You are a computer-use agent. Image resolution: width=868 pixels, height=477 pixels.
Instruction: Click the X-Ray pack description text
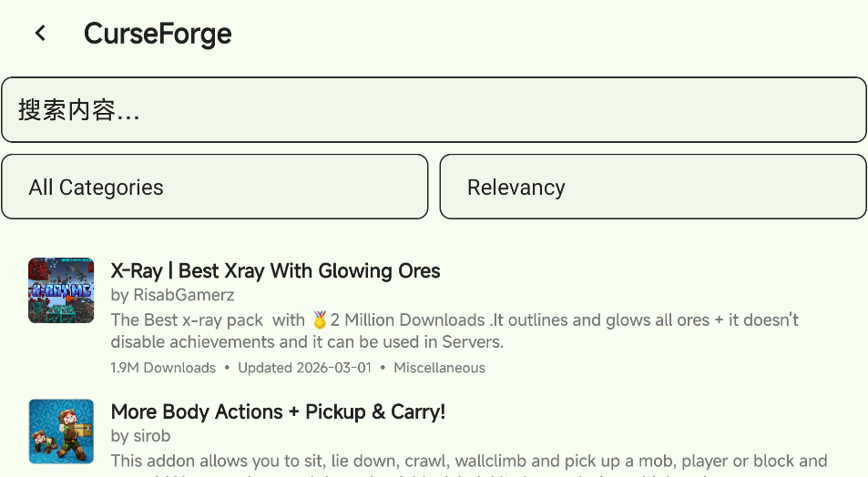click(454, 331)
